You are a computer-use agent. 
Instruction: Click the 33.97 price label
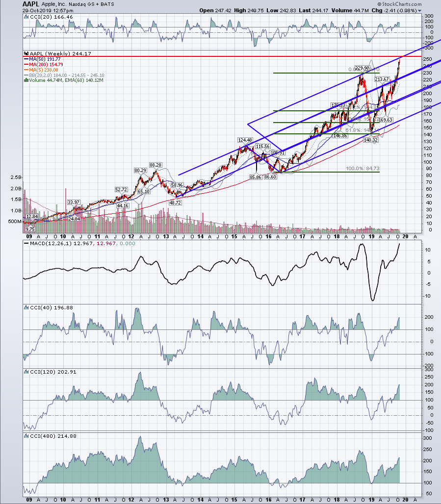74,202
